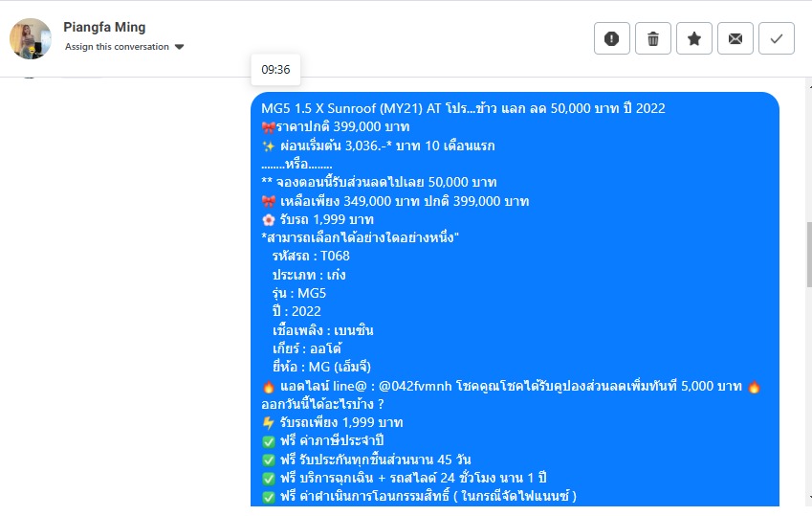Click the 45-day warranty line
Image resolution: width=812 pixels, height=516 pixels.
366,460
